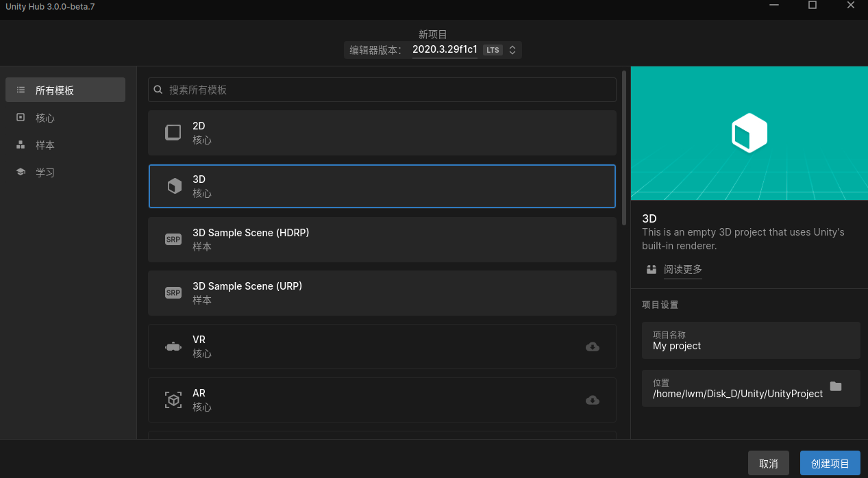Click the 3D cube template icon
868x478 pixels.
pos(173,186)
